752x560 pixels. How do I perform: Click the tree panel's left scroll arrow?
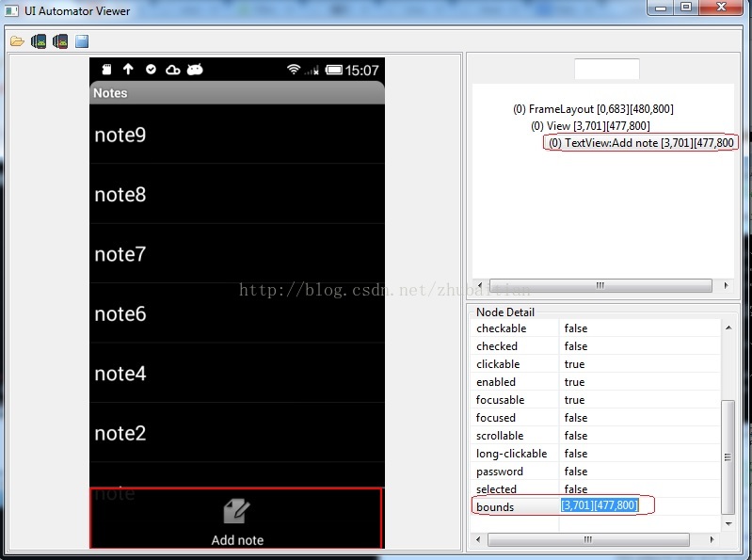(480, 285)
